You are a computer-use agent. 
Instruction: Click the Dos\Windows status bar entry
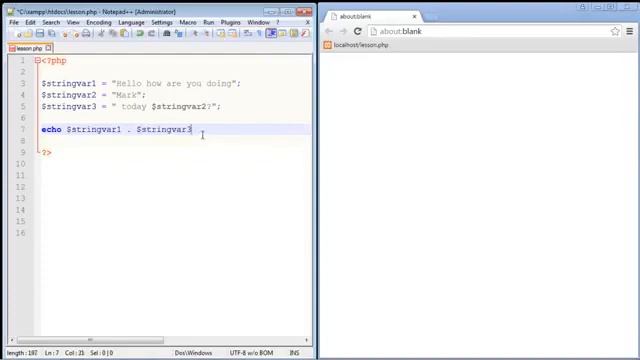193,353
